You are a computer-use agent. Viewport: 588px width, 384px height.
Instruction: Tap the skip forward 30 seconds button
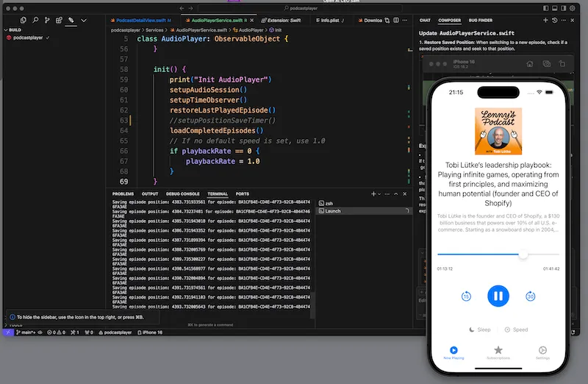[530, 296]
